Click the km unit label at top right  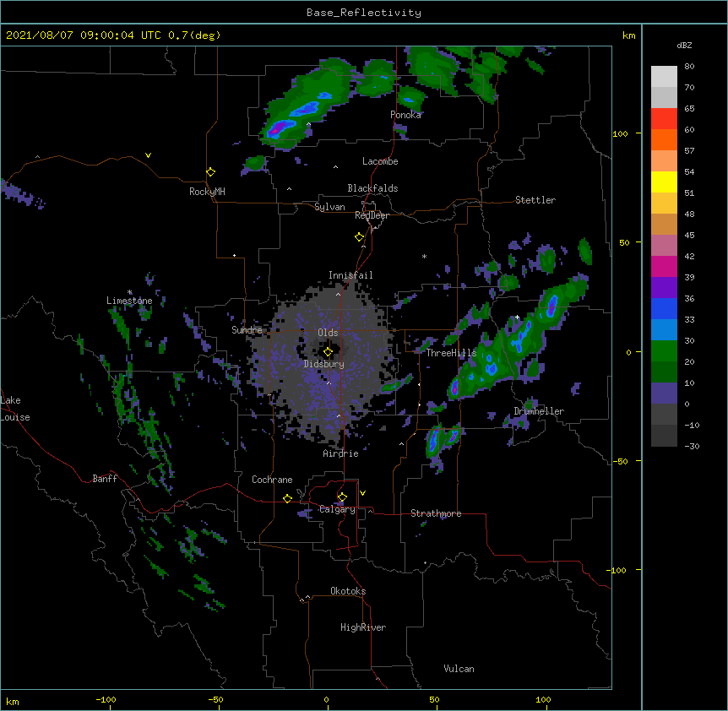click(629, 35)
